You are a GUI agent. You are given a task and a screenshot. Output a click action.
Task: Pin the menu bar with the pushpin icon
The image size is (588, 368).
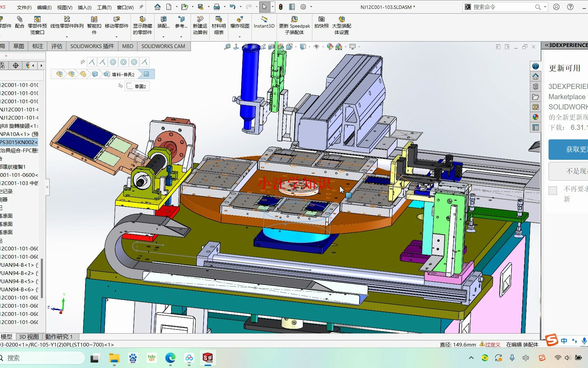coord(141,7)
